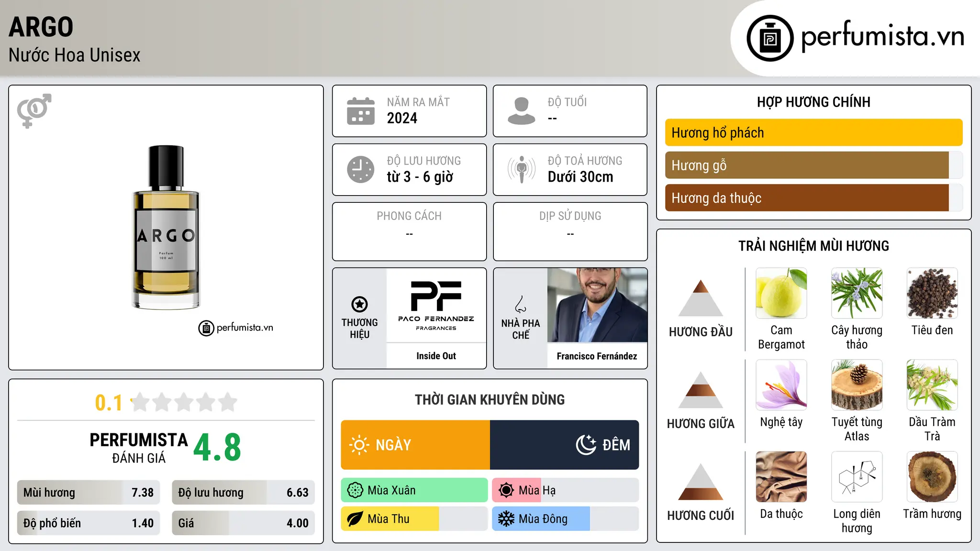This screenshot has height=551, width=980.
Task: Click the clock icon for Độ lưu hương
Action: (361, 169)
